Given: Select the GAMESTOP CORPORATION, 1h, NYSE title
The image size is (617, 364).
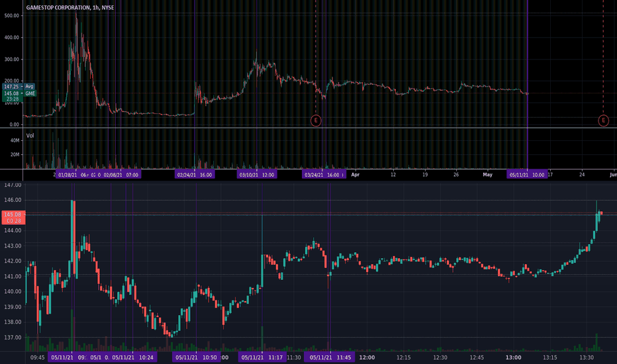Looking at the screenshot, I should [70, 7].
